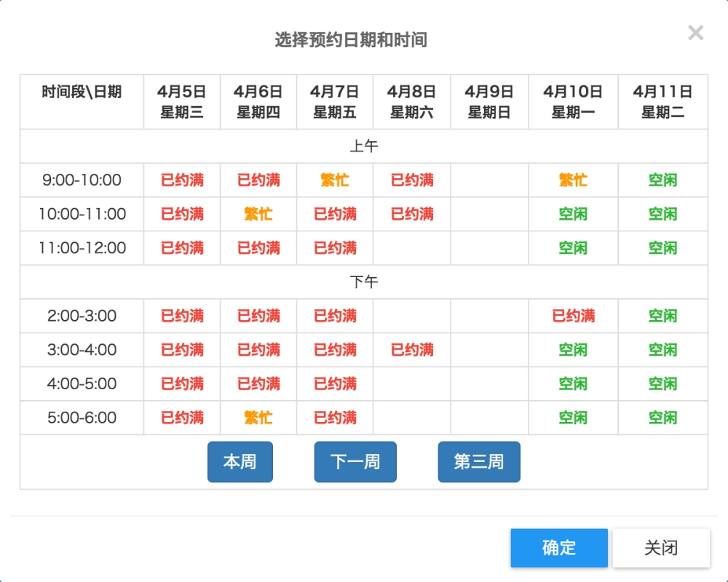Click the 确定 confirm button
This screenshot has height=582, width=728.
point(559,548)
